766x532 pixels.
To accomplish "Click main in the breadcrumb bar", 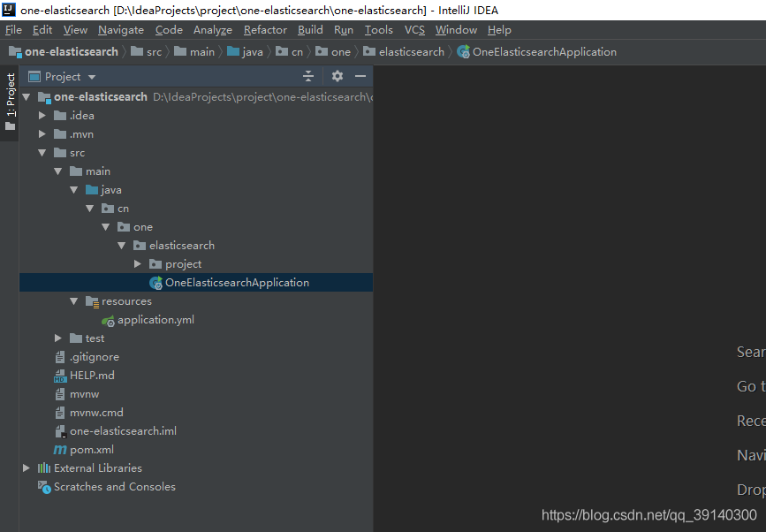I will point(202,52).
